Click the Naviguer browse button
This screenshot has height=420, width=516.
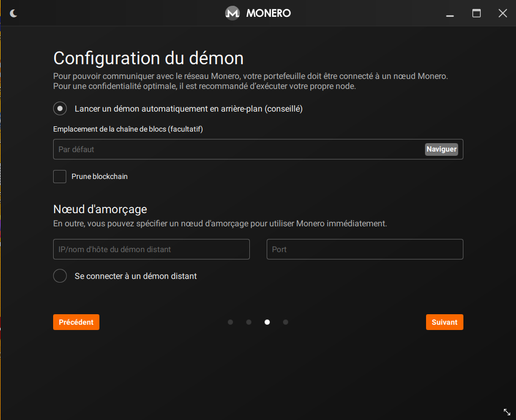coord(441,149)
